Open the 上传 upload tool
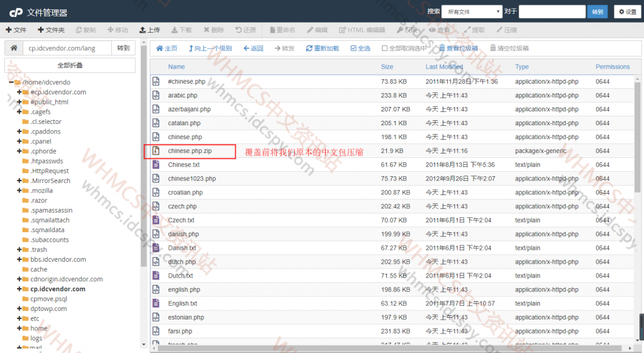This screenshot has width=644, height=353. tap(150, 30)
